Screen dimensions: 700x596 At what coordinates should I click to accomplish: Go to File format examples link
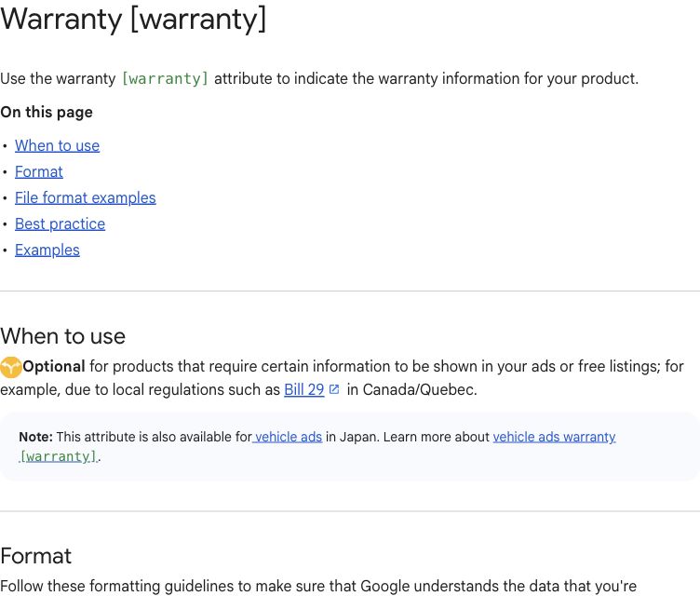coord(86,198)
